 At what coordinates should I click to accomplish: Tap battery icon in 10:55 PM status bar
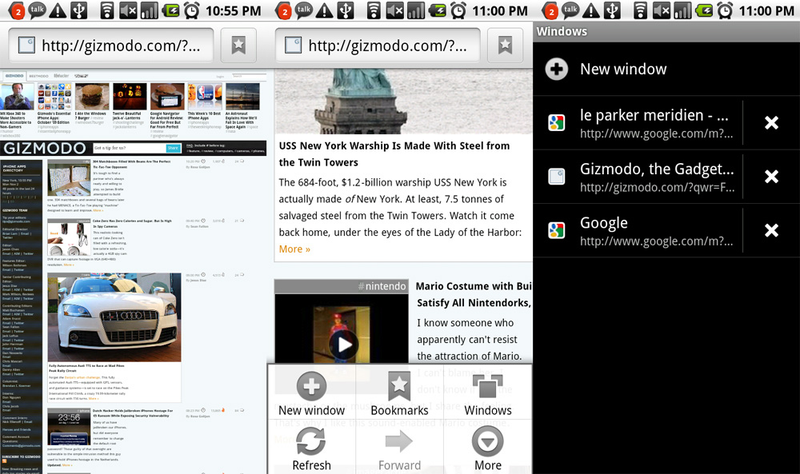(171, 11)
